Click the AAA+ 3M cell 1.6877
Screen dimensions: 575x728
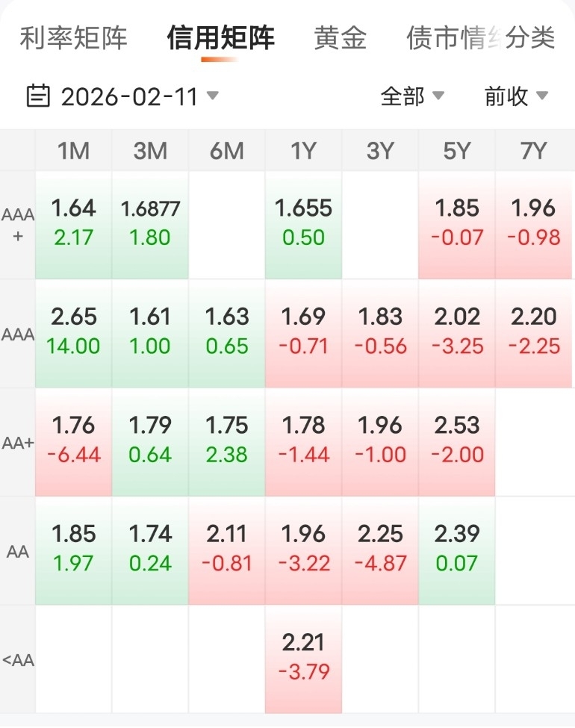click(x=150, y=224)
